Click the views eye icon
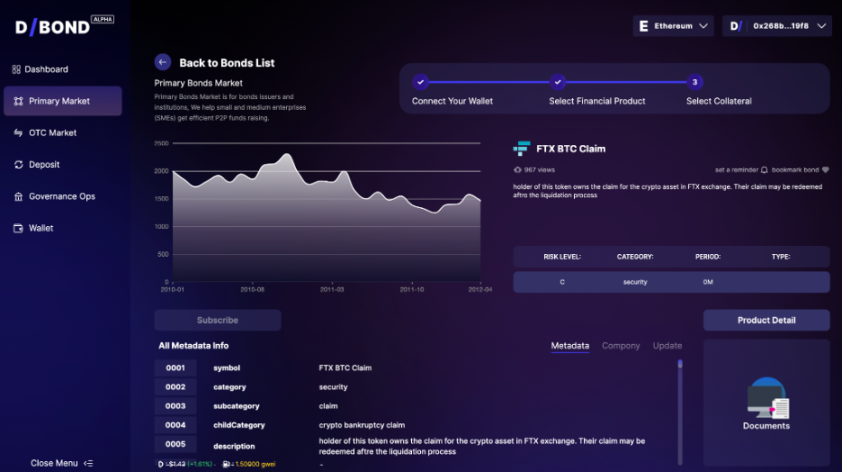Screen dimensions: 842x472 point(517,170)
